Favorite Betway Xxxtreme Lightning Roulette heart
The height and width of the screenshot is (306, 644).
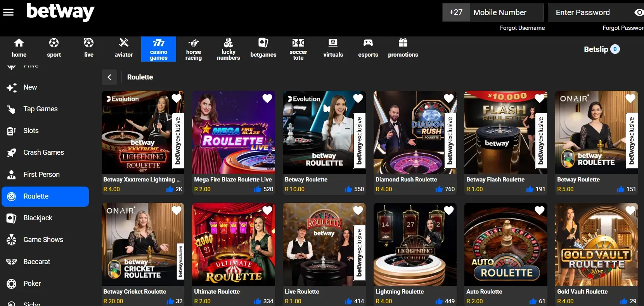[x=177, y=99]
